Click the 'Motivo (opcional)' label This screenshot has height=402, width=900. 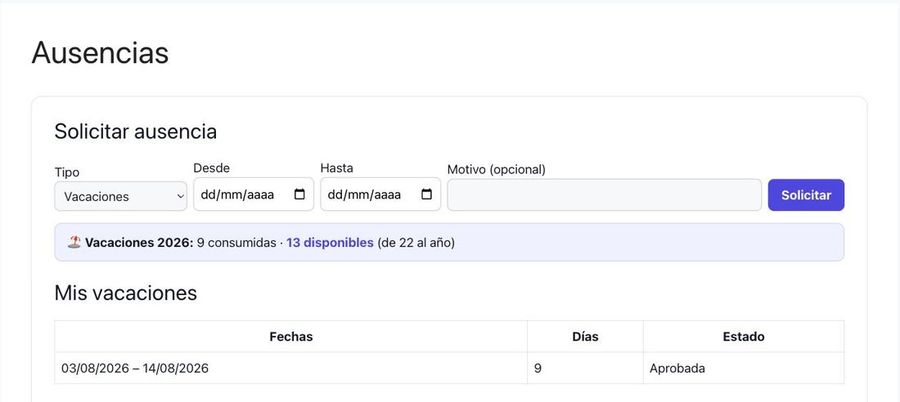click(x=496, y=169)
